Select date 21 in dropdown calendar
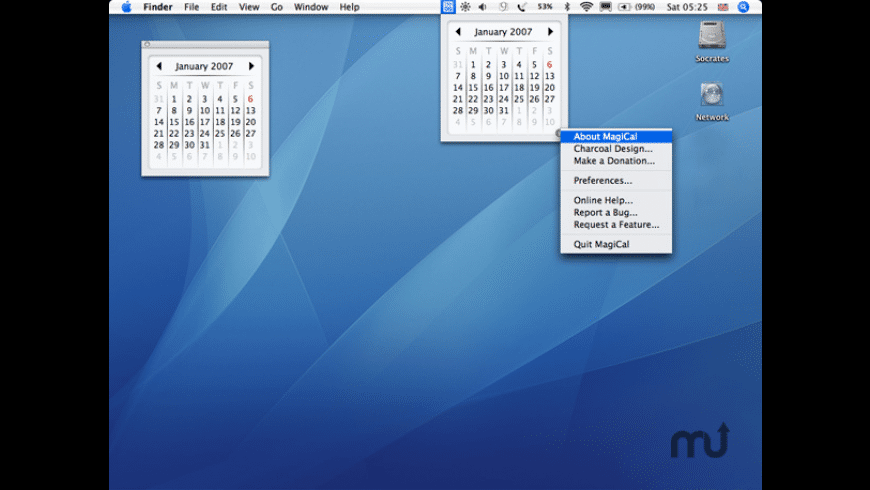Viewport: 870px width, 490px height. [458, 99]
